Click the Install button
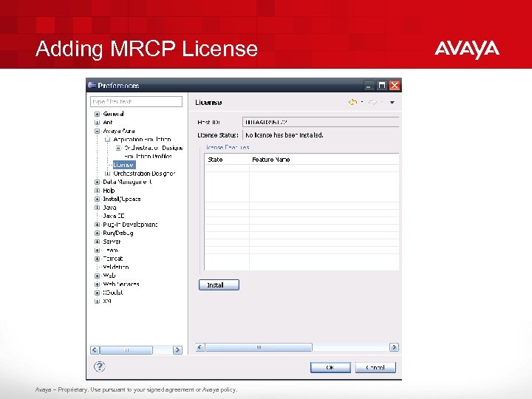Viewport: 532px width, 399px height. coord(219,284)
